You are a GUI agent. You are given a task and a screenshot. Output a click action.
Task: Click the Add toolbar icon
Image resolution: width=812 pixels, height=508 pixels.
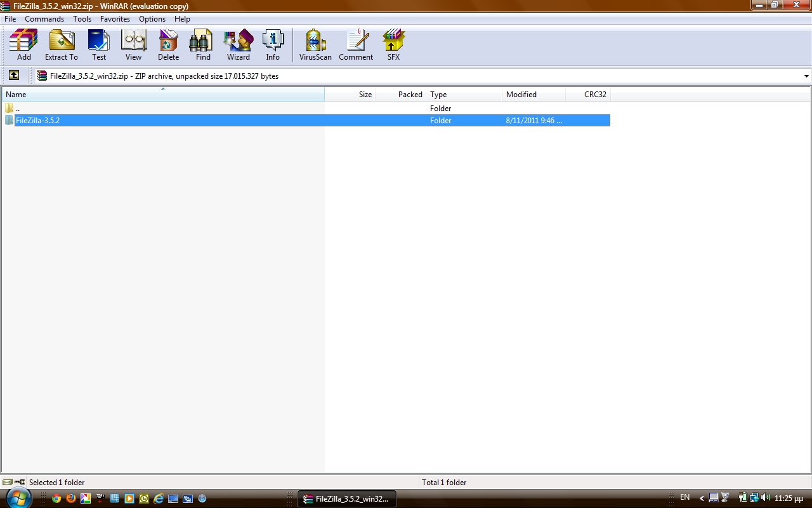(23, 44)
